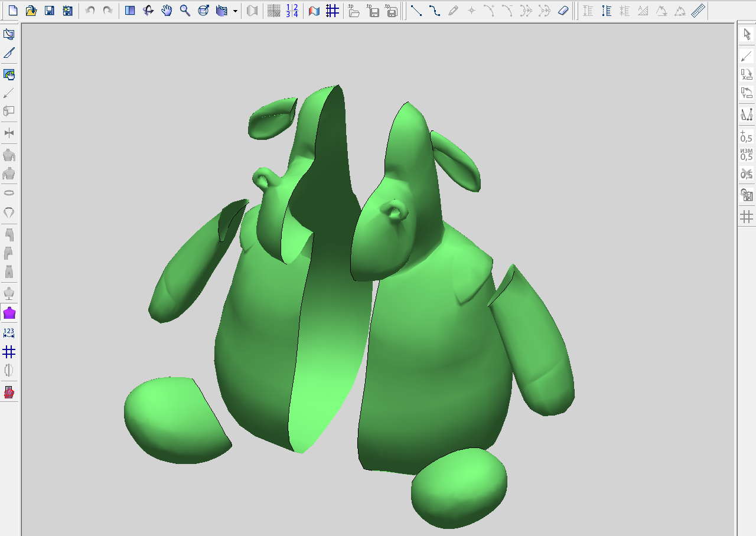
Task: Click the ring-shaped waistband icon
Action: click(9, 193)
